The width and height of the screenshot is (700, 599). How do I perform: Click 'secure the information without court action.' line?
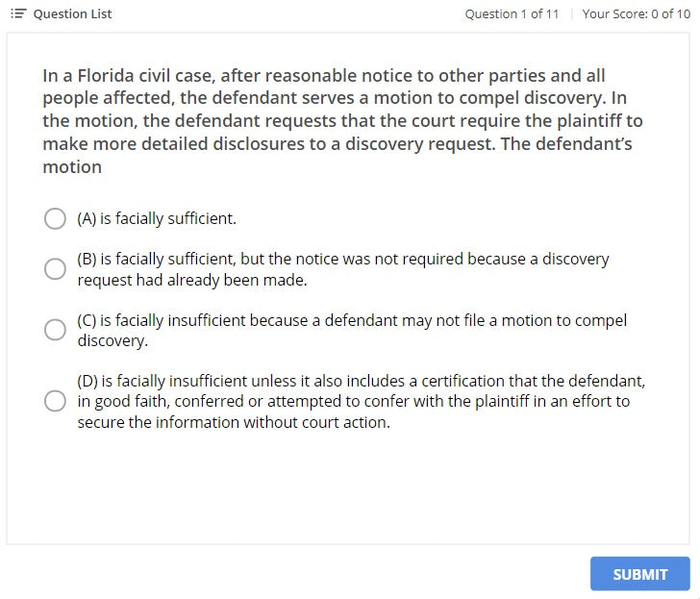[234, 423]
